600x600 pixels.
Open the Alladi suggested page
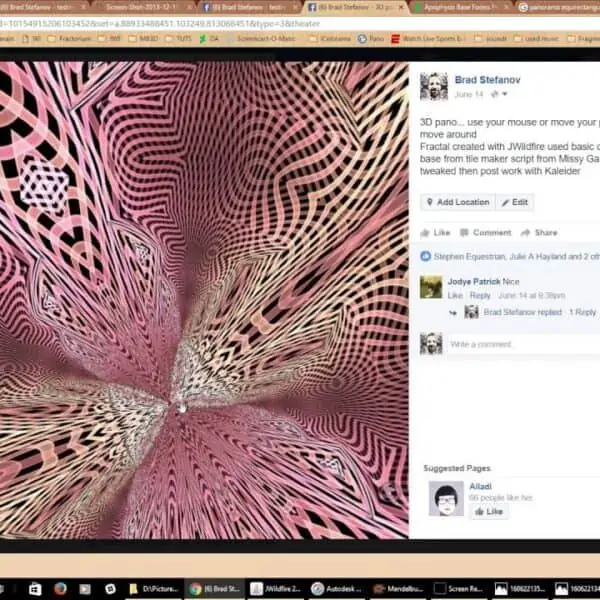480,486
